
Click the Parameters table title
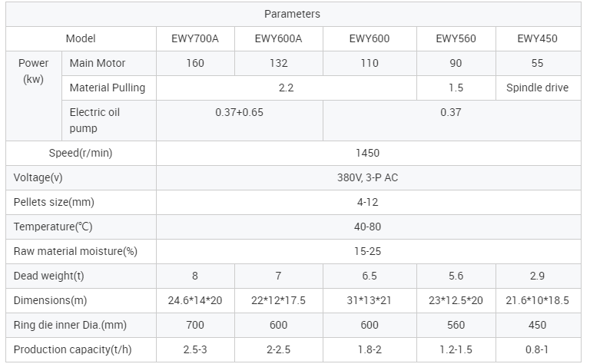tap(292, 14)
